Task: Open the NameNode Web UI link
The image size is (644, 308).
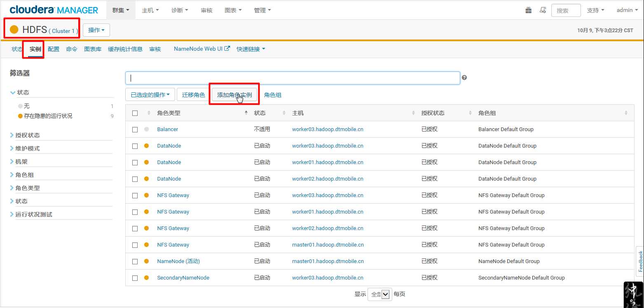Action: (201, 49)
